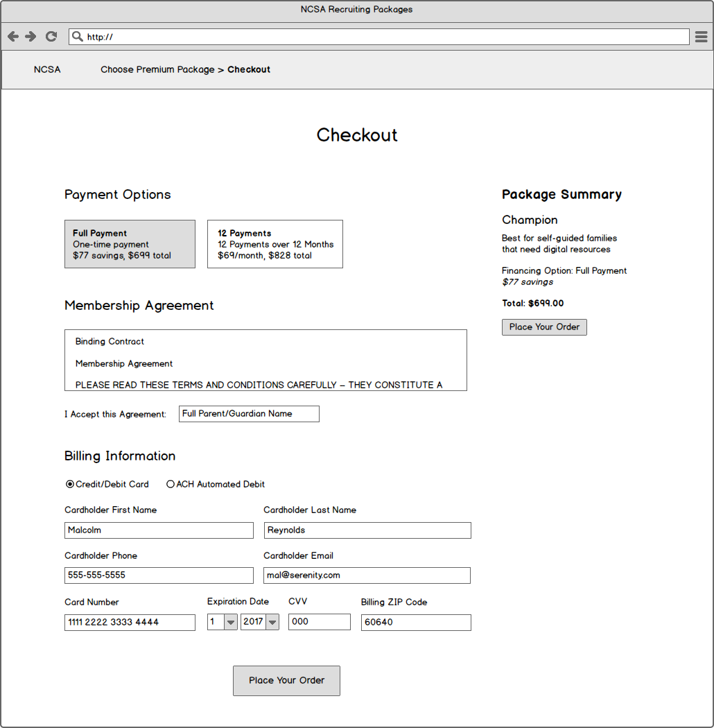Click the NCSA logo link
714x728 pixels.
pyautogui.click(x=47, y=69)
